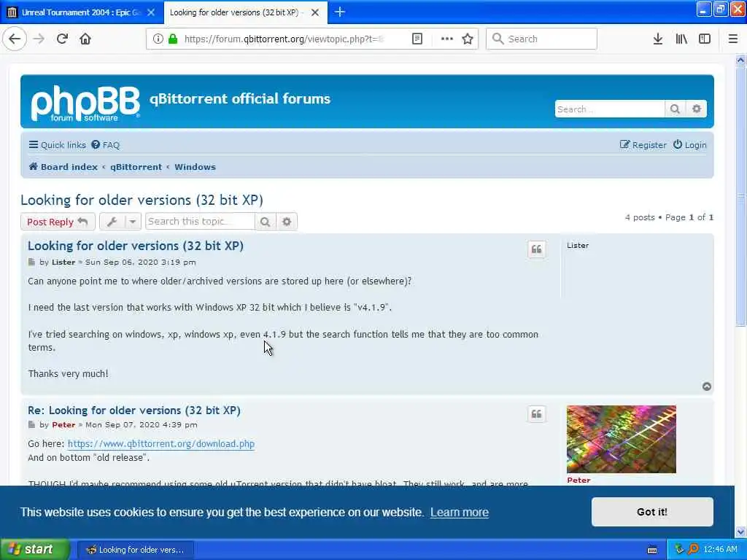Open the Library bookshelf icon
The height and width of the screenshot is (560, 747).
(x=681, y=39)
